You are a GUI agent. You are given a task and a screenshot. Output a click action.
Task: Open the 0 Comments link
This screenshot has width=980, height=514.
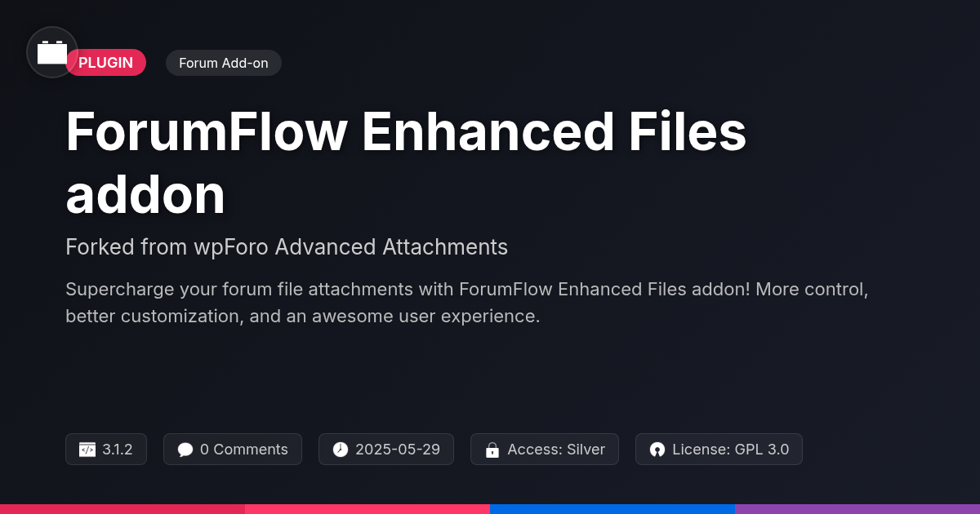pyautogui.click(x=244, y=450)
